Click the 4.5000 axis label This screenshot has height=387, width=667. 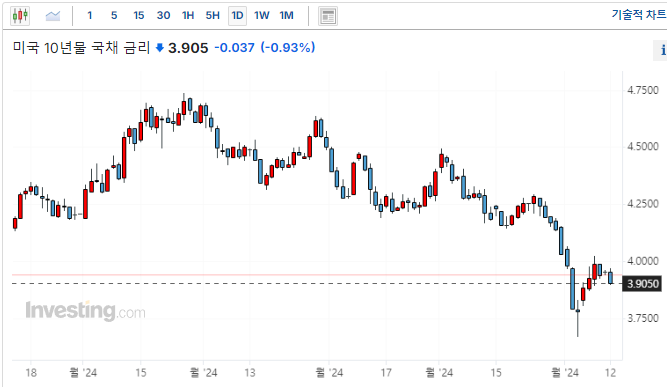click(x=643, y=147)
